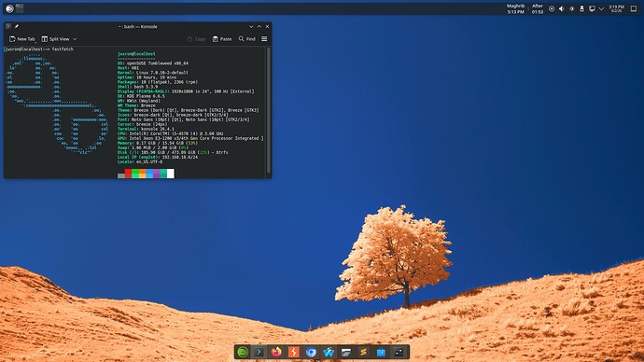Open a New Tab in Konsole
Image resolution: width=644 pixels, height=362 pixels.
[x=22, y=39]
